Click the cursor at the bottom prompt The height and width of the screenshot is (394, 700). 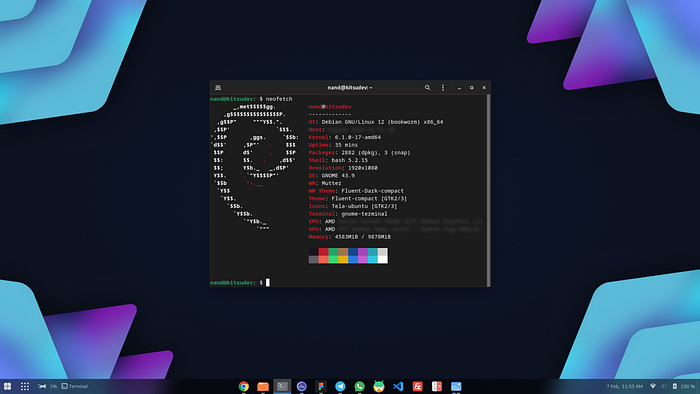click(268, 282)
